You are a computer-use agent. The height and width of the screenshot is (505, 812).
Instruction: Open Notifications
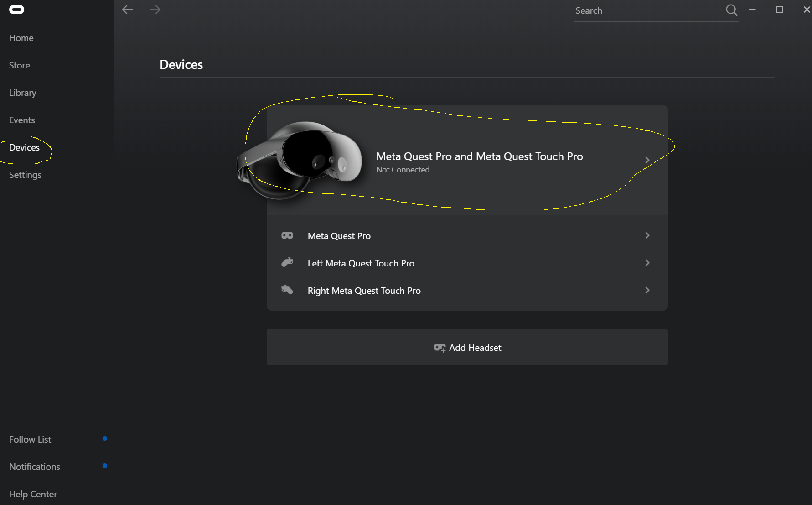point(35,467)
